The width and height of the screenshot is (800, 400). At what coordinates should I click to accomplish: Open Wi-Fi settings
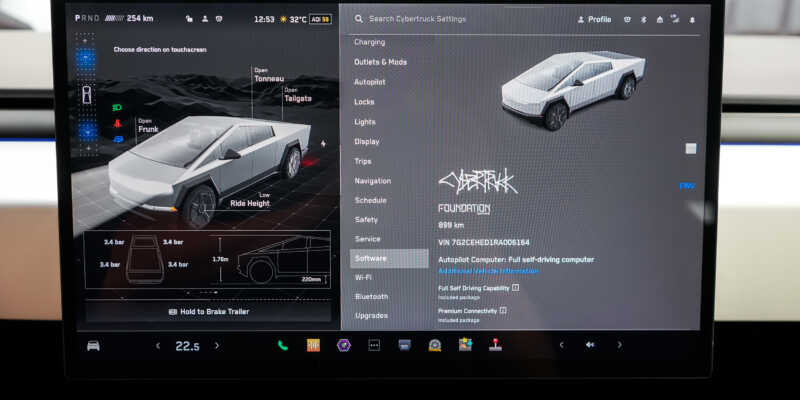coord(363,278)
